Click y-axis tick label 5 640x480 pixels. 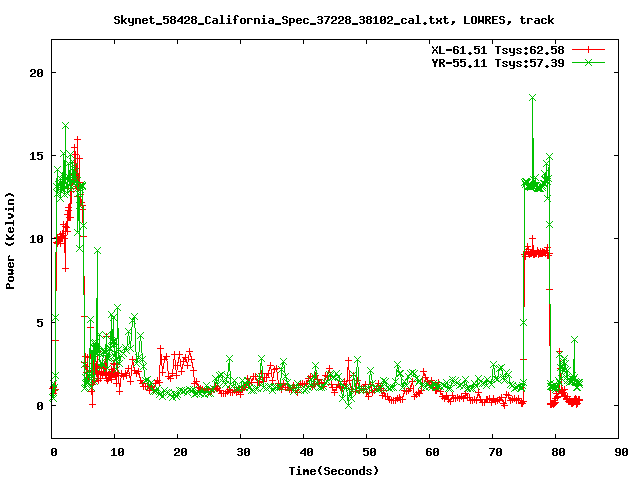pos(40,323)
